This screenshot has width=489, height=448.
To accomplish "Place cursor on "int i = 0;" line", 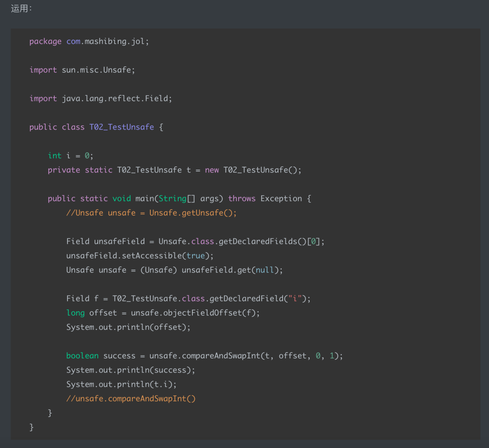I will [x=70, y=155].
